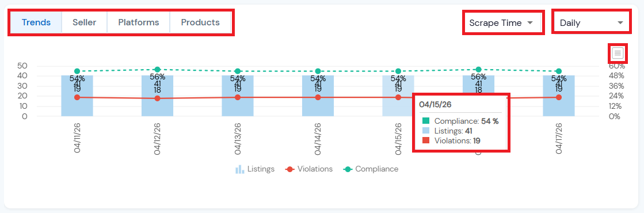This screenshot has width=644, height=213.
Task: Switch to the Platforms tab
Action: tap(138, 22)
